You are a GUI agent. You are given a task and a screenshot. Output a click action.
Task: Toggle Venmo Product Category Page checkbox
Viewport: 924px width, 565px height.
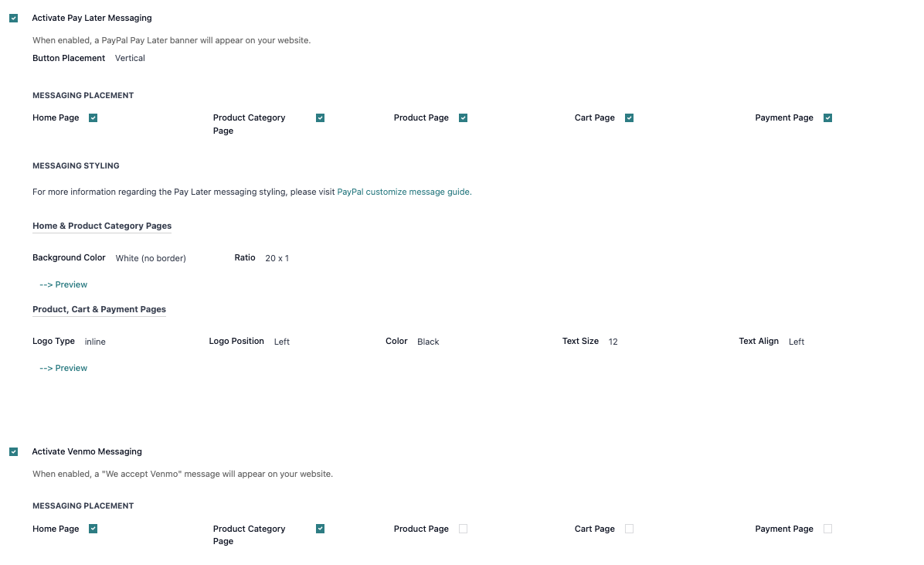320,529
